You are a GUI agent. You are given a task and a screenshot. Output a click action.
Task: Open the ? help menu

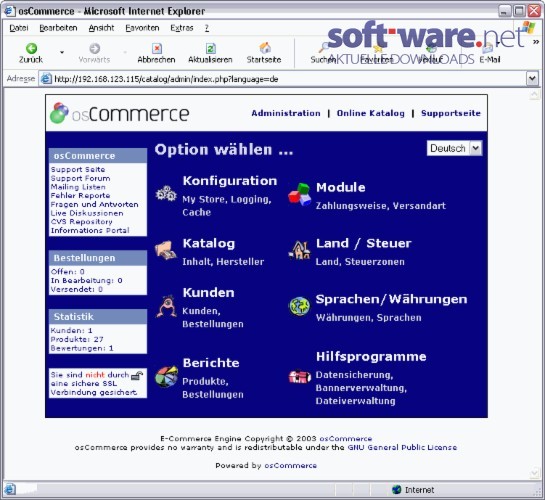(x=207, y=28)
